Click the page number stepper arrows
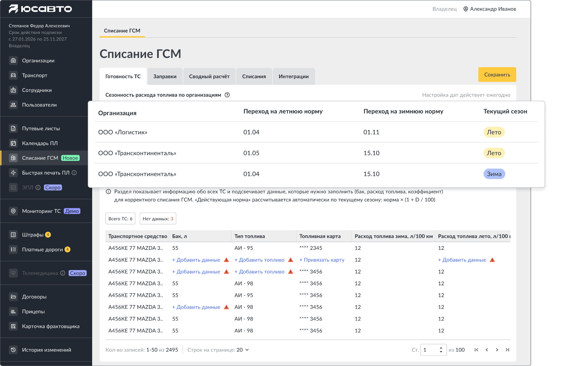 [441, 350]
